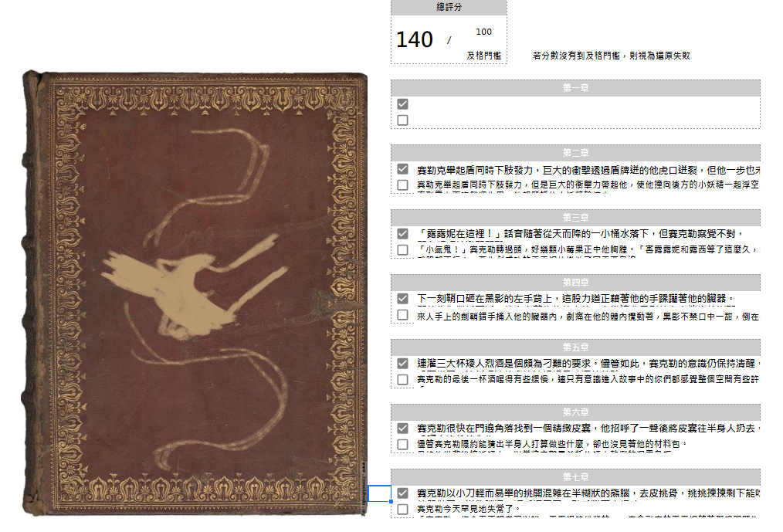Uncheck the ticked first option in 第六章
The height and width of the screenshot is (532, 783).
pyautogui.click(x=402, y=428)
